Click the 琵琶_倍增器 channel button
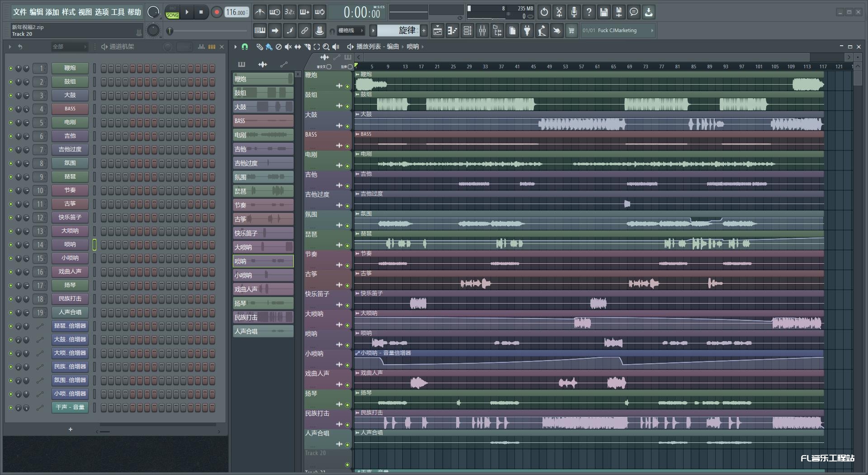The height and width of the screenshot is (475, 868). (70, 326)
